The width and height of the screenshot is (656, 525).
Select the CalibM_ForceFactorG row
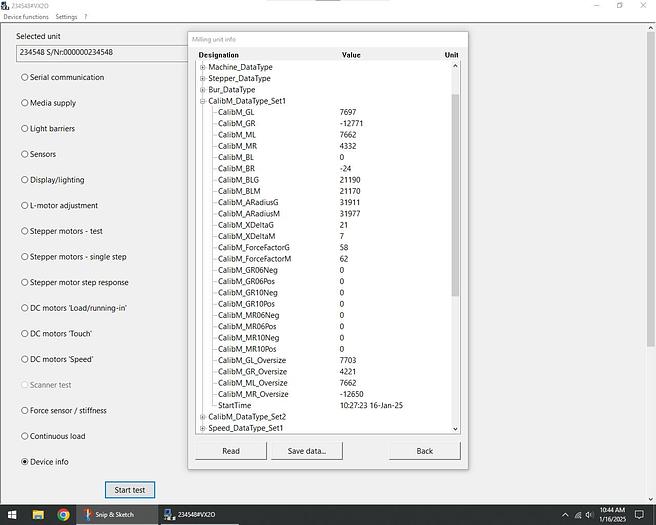[x=253, y=247]
